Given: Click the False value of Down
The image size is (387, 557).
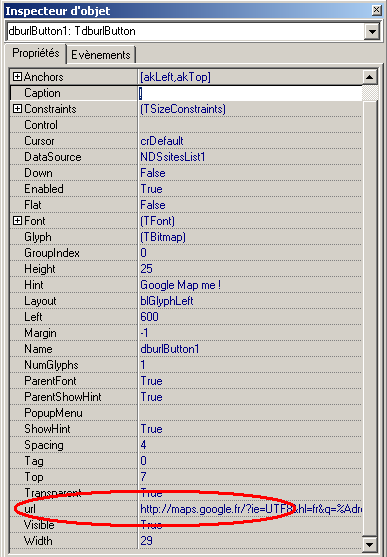Looking at the screenshot, I should pos(153,173).
